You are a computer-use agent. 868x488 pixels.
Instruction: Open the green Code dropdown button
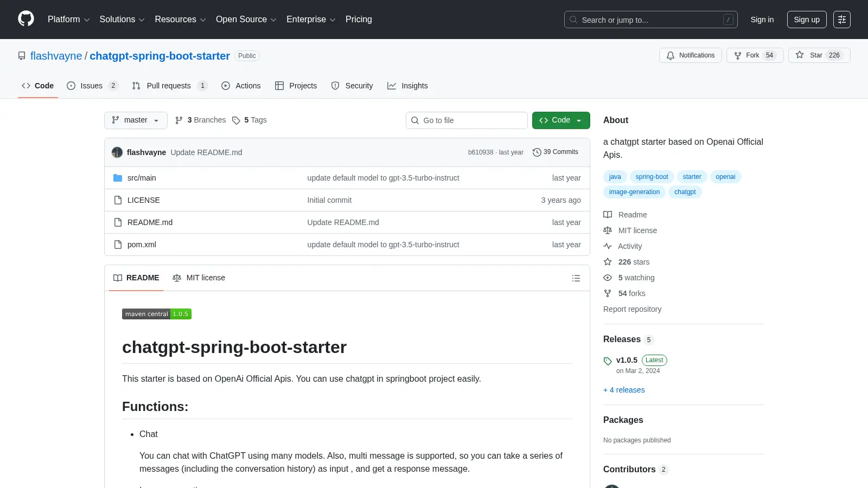pos(561,120)
